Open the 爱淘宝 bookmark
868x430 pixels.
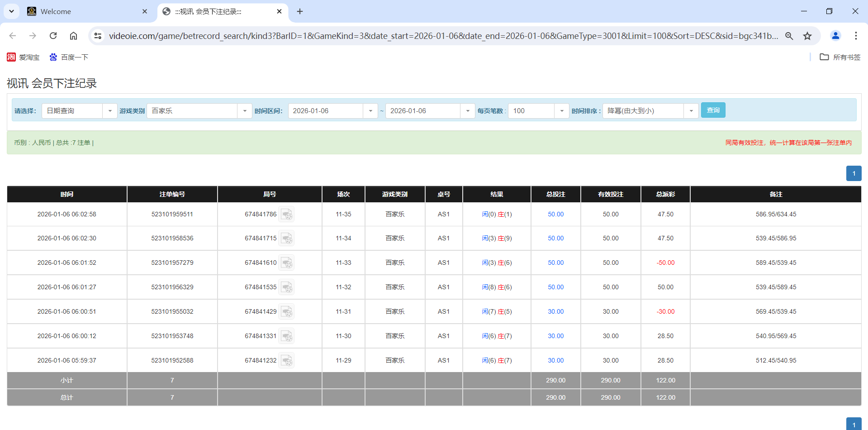[23, 57]
